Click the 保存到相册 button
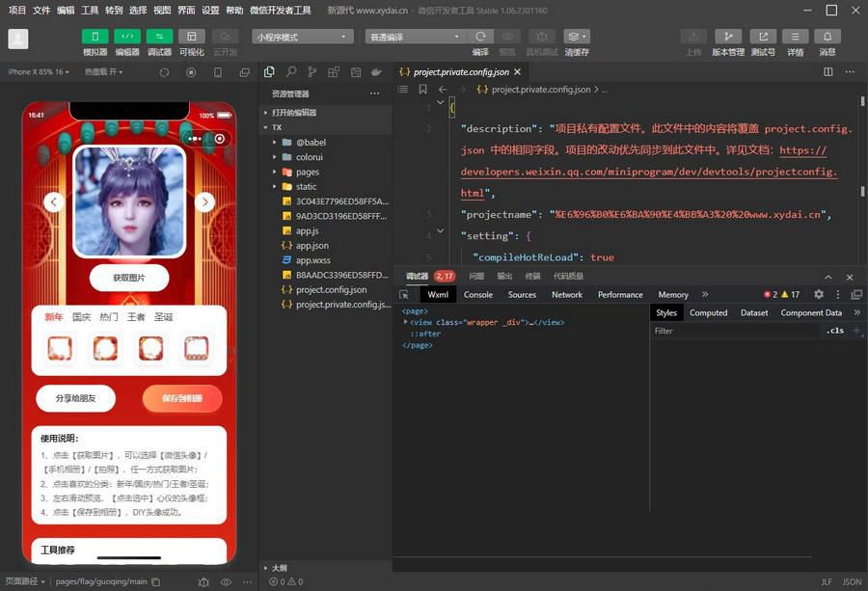 tap(182, 397)
